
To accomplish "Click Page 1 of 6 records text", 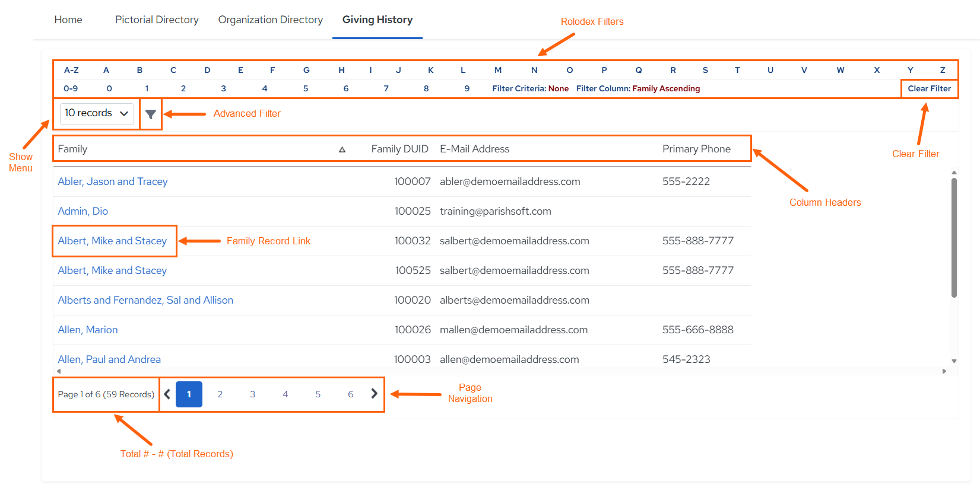I will coord(106,394).
